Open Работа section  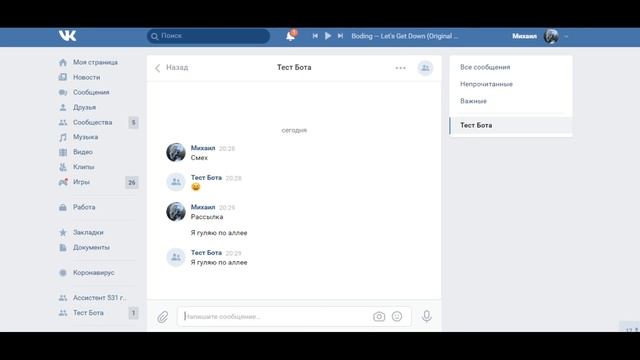[x=84, y=207]
